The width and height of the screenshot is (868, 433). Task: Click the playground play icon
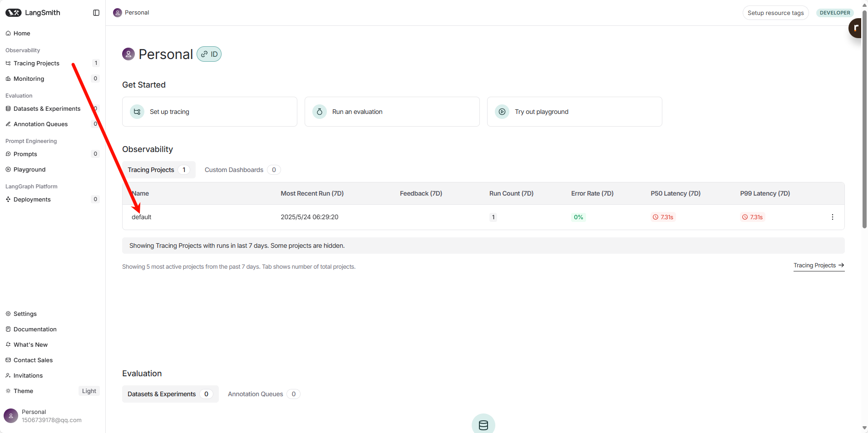502,112
